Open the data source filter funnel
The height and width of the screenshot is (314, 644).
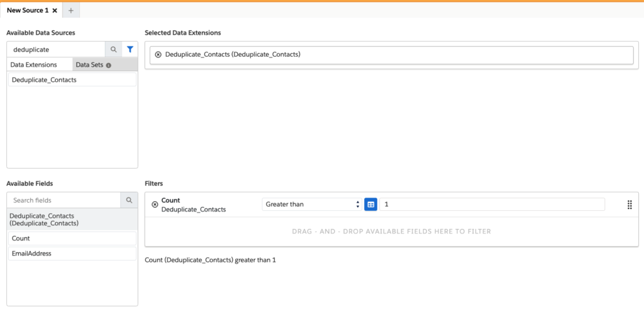click(130, 49)
